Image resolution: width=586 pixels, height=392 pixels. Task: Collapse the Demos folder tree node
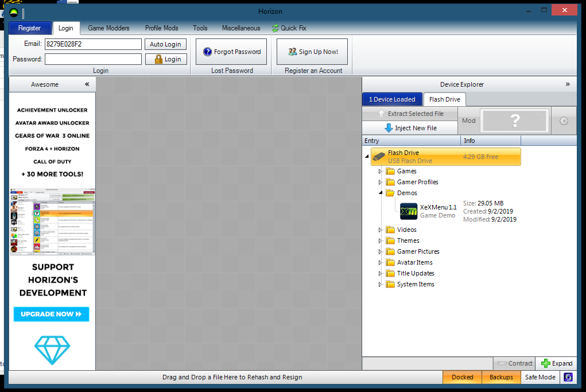click(x=380, y=193)
